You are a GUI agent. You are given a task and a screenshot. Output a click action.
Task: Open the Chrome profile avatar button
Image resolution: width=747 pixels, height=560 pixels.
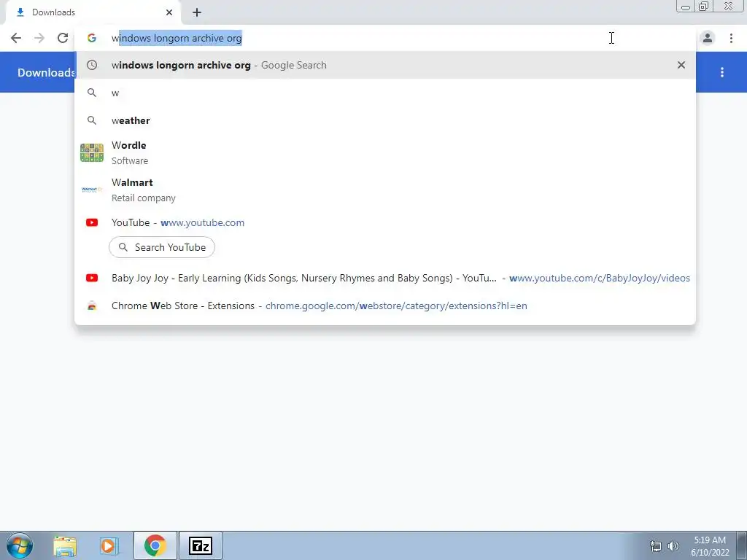pos(708,38)
